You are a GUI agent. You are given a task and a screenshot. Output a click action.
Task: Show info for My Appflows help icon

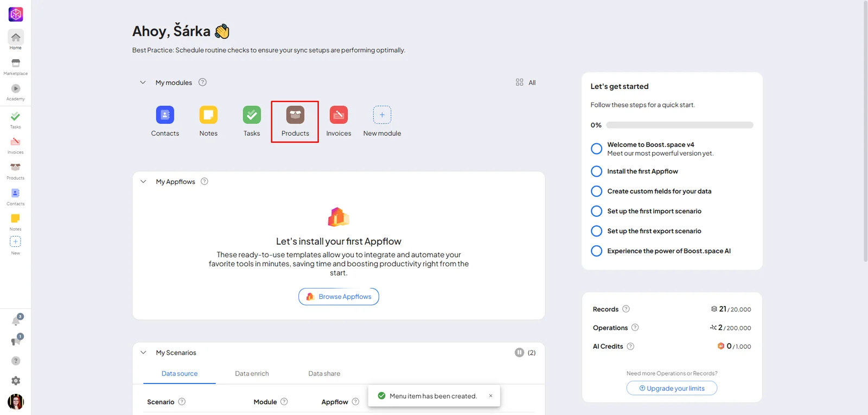pyautogui.click(x=205, y=181)
